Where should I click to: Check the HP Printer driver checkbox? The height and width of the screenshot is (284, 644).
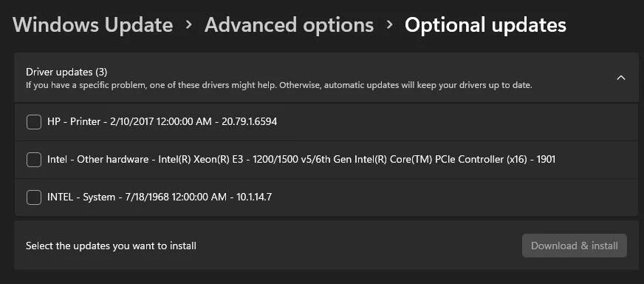[34, 122]
